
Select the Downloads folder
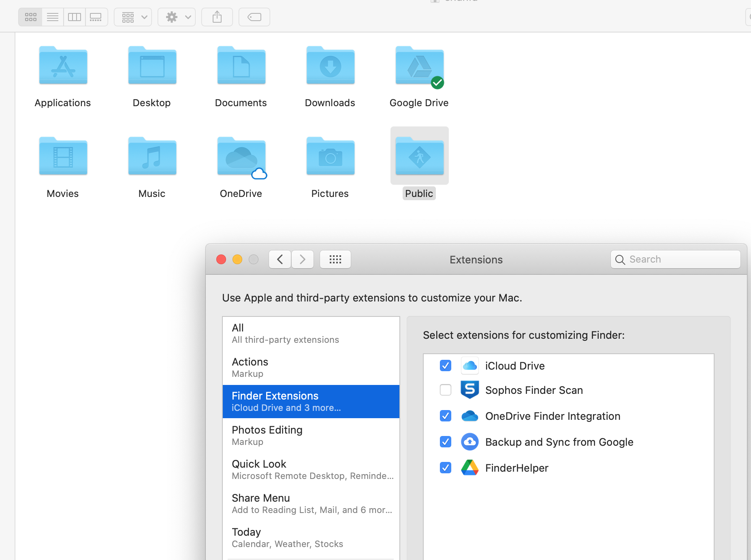331,66
